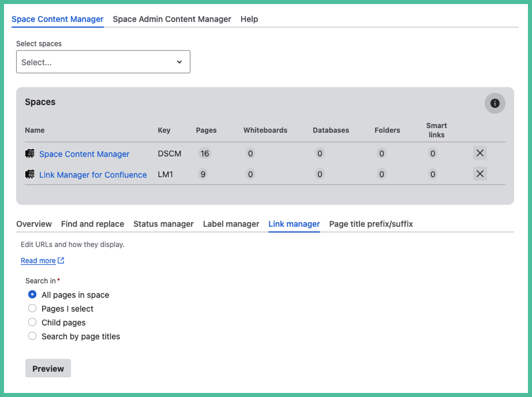Click the Key column header
This screenshot has height=397, width=532.
pos(164,130)
